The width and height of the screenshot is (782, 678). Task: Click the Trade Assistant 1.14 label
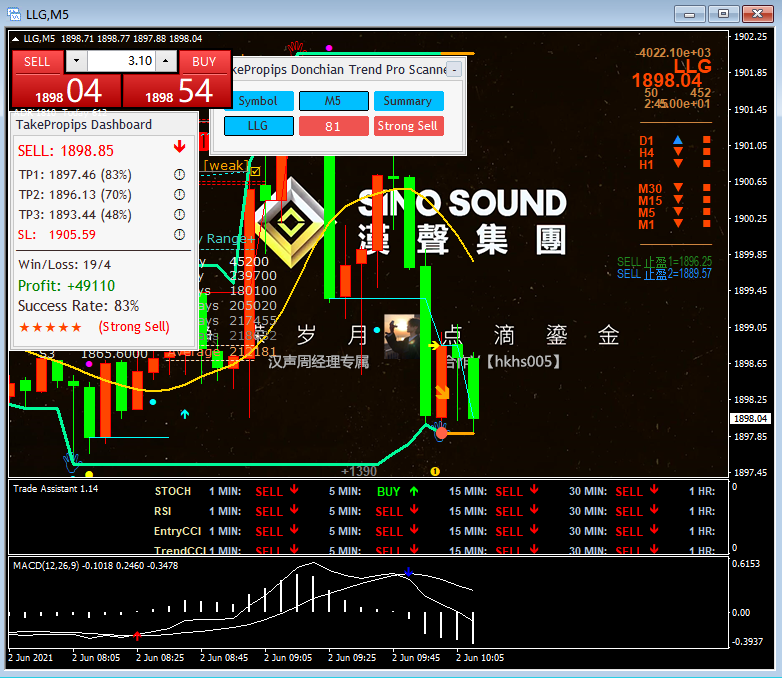(55, 488)
